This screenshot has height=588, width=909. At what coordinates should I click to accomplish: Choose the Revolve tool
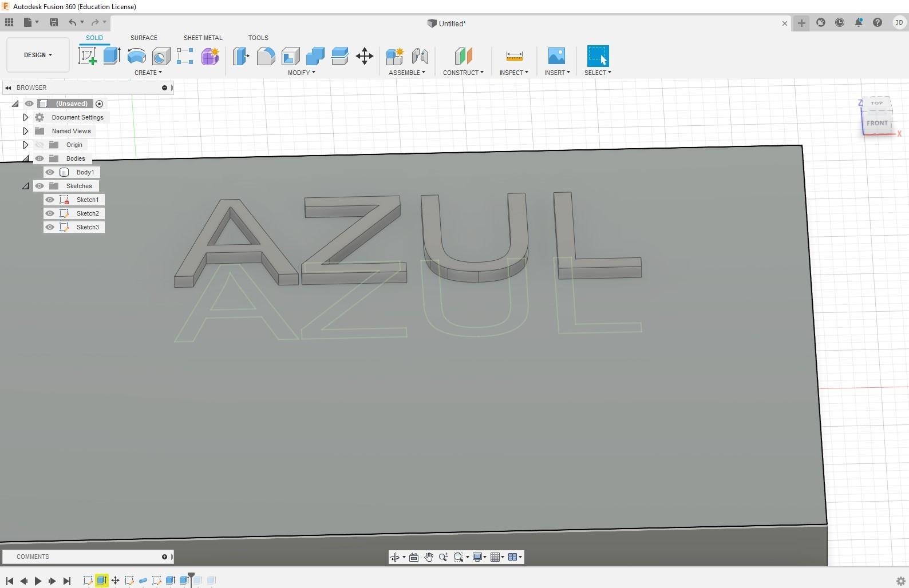[136, 56]
